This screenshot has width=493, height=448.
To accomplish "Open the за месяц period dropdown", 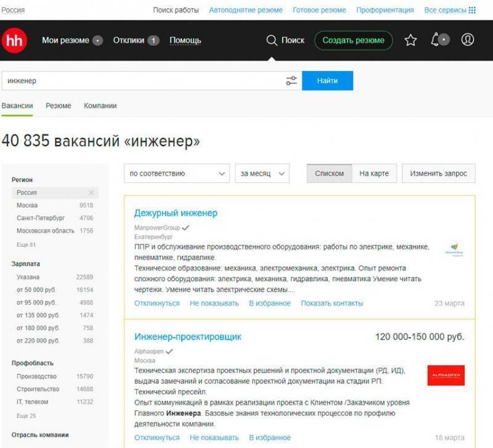I will (x=262, y=174).
